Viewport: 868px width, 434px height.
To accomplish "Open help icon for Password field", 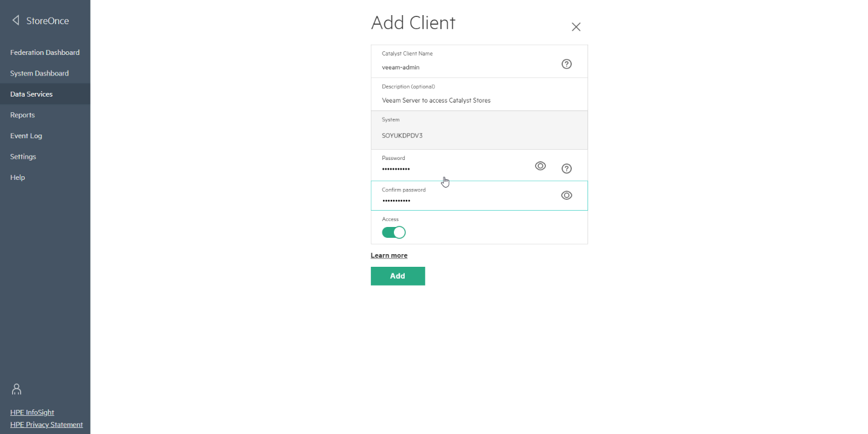I will point(566,168).
